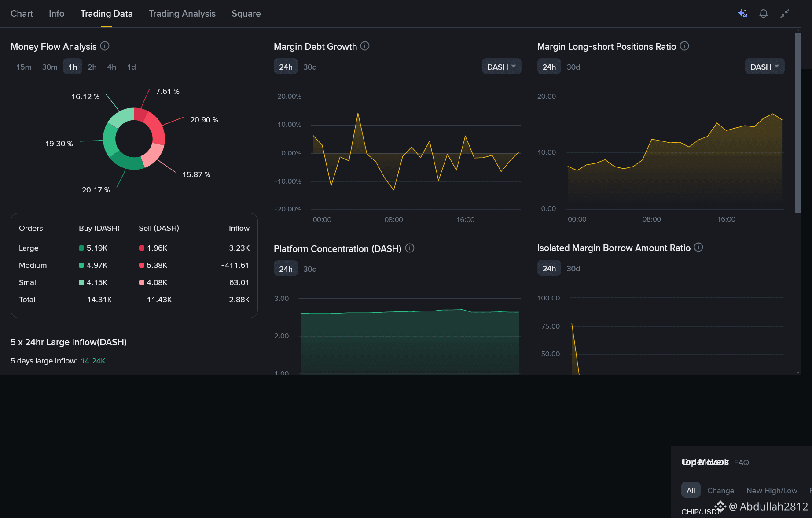
Task: Click the vertical scrollbar thumb
Action: [798, 123]
